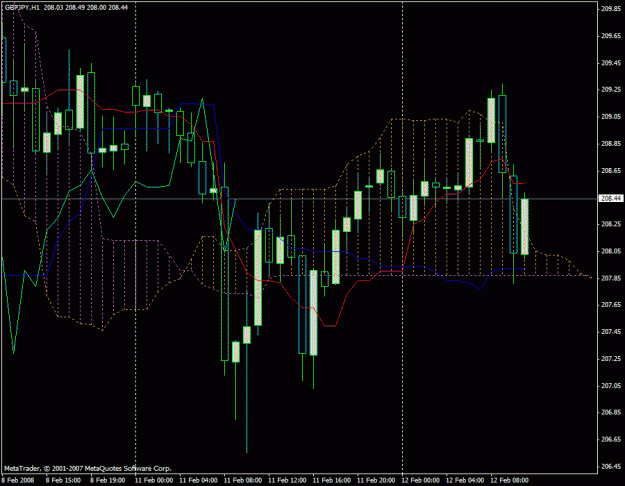Click the 209.45 price axis label
Image resolution: width=625 pixels, height=486 pixels.
tap(611, 63)
